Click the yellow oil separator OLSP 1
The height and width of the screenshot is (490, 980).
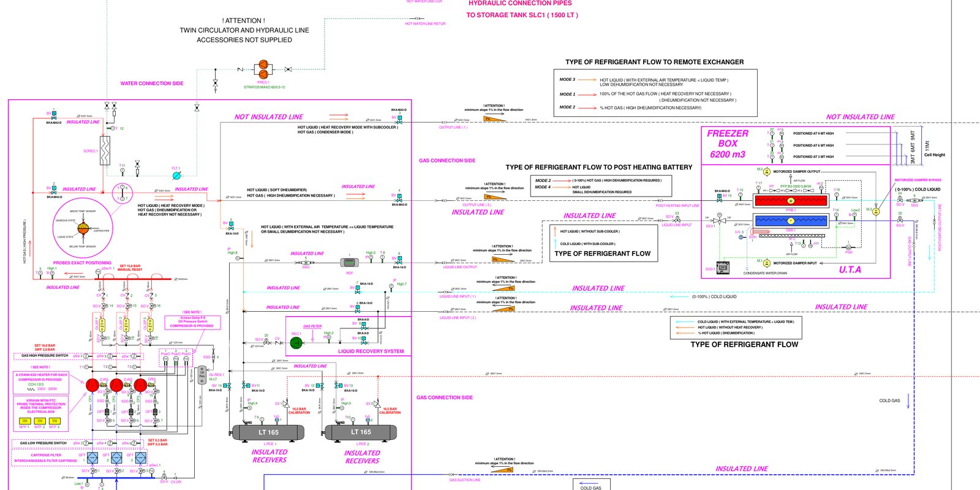tap(102, 325)
